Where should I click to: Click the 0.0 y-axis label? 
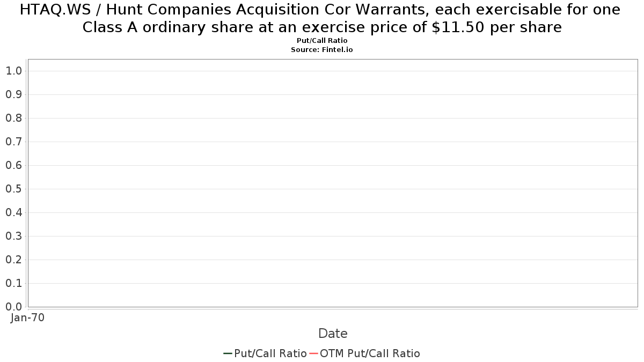tap(13, 307)
